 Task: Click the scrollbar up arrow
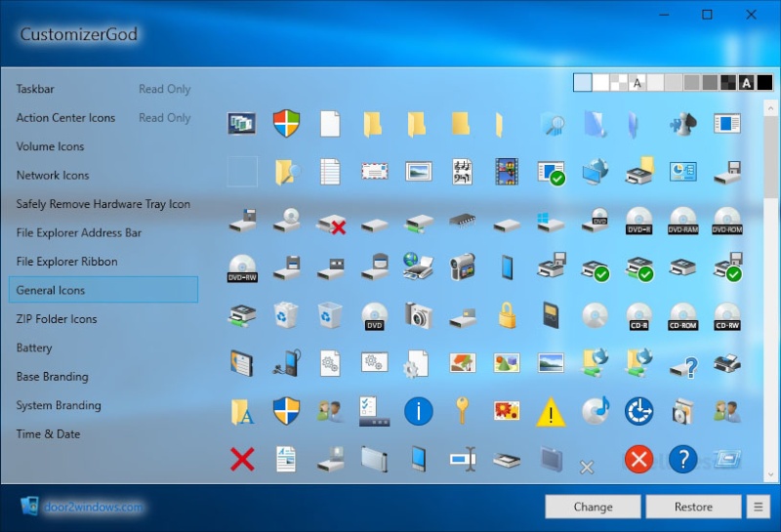pos(770,107)
